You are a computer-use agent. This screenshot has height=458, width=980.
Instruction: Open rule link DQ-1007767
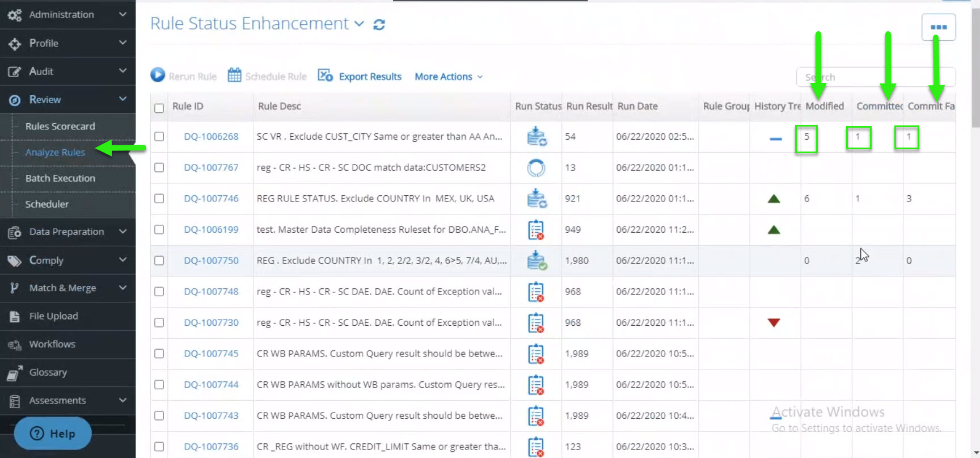[x=211, y=167]
